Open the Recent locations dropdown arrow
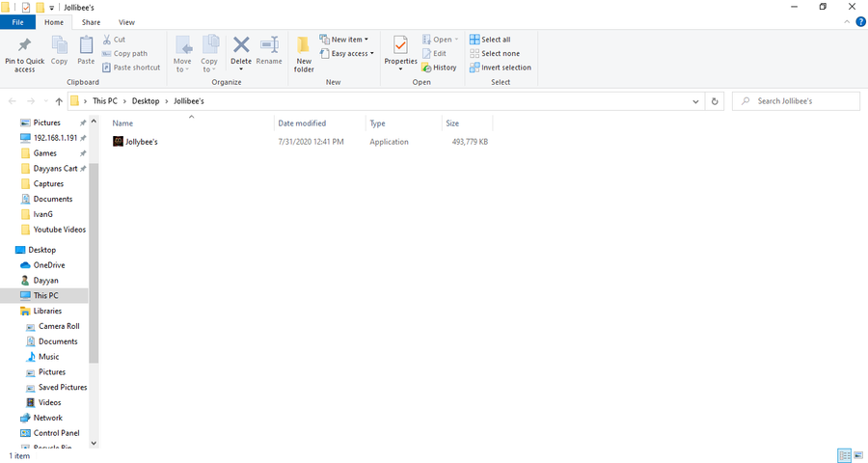The width and height of the screenshot is (868, 463). pos(45,101)
